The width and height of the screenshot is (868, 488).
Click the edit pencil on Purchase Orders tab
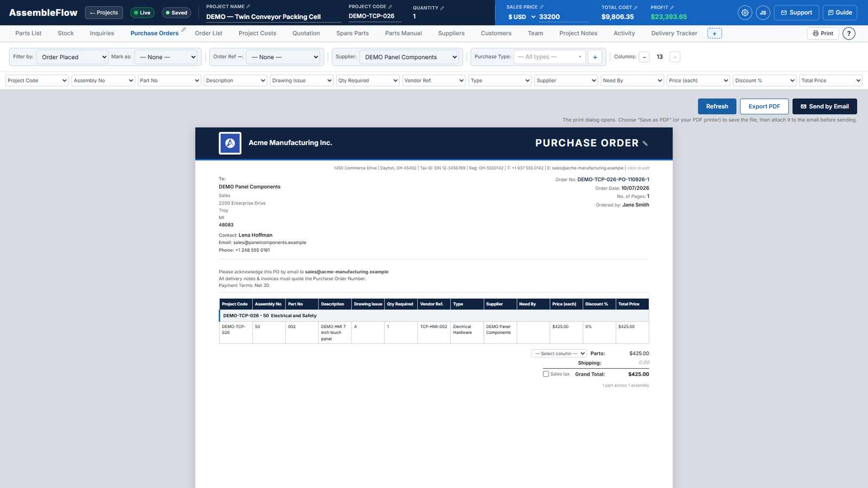click(183, 30)
